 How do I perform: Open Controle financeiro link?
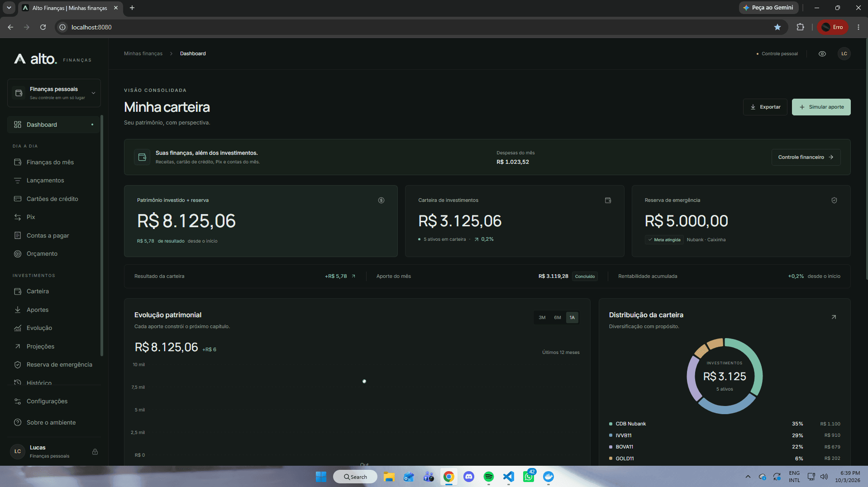click(806, 157)
